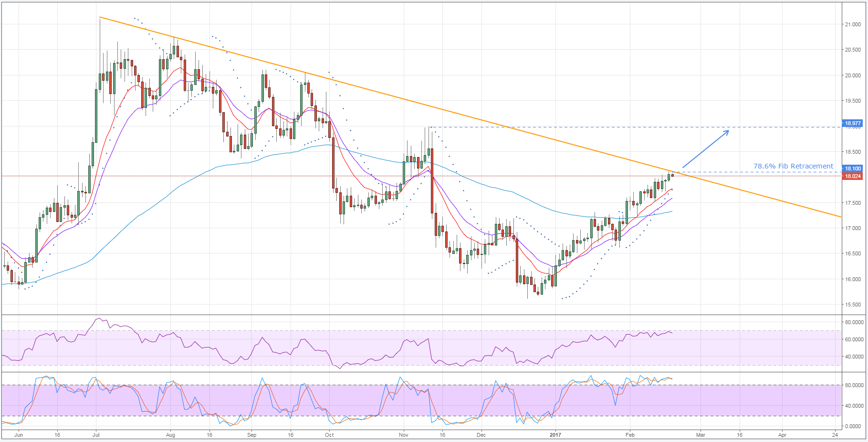This screenshot has height=442, width=868.
Task: Click the 78.6% Fib Retracement label
Action: pos(793,166)
